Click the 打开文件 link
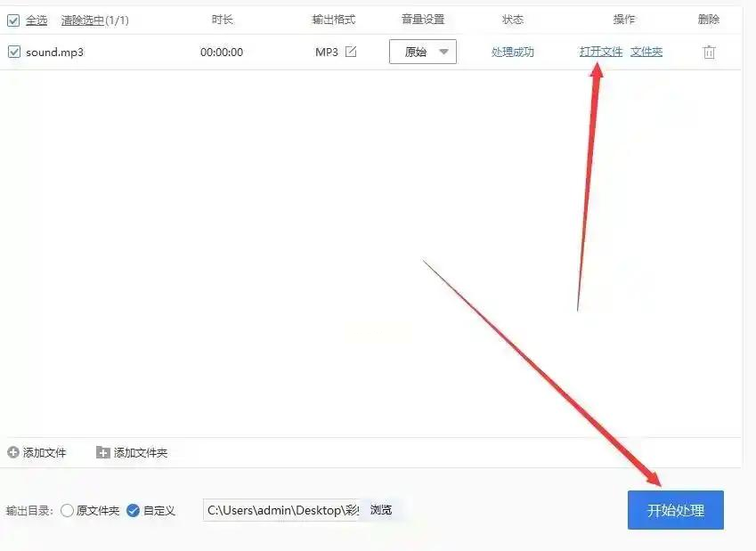Screen dimensions: 756x551 click(x=601, y=52)
